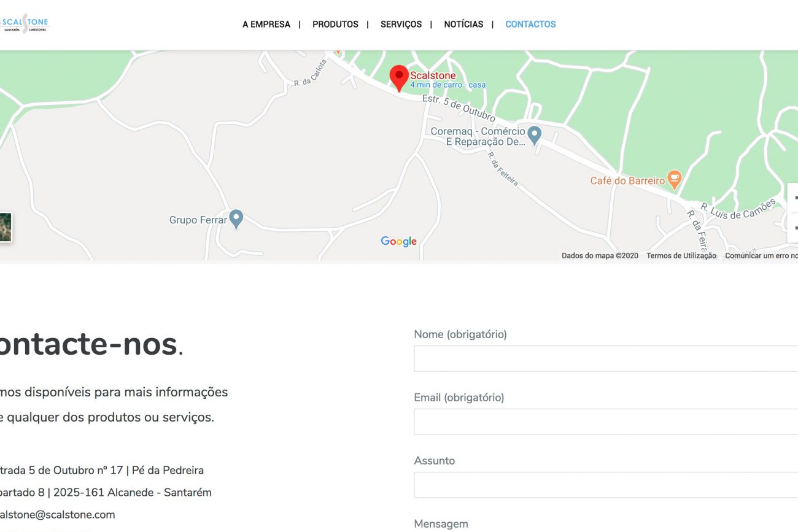
Task: Go to the PRODUTOS page
Action: pyautogui.click(x=335, y=25)
